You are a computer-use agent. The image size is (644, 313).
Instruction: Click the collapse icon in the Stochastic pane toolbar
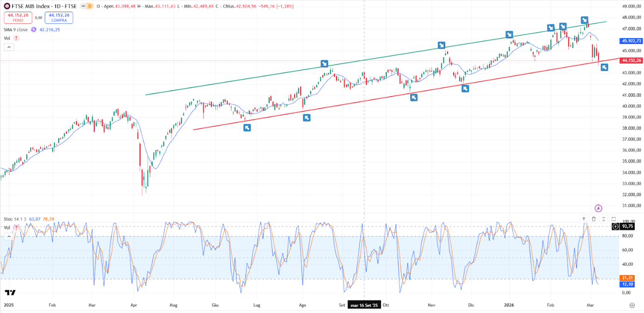click(x=604, y=219)
